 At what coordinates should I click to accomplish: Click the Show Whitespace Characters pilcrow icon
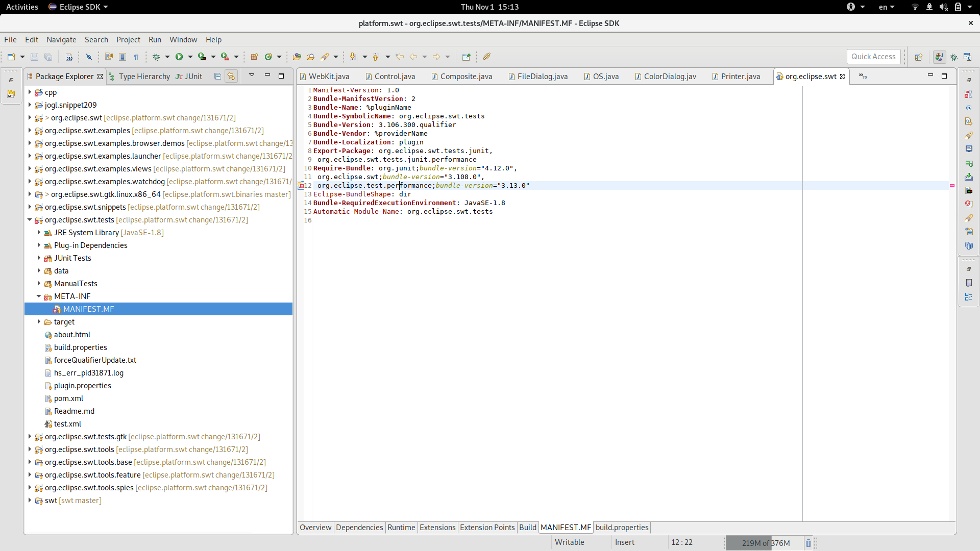136,57
